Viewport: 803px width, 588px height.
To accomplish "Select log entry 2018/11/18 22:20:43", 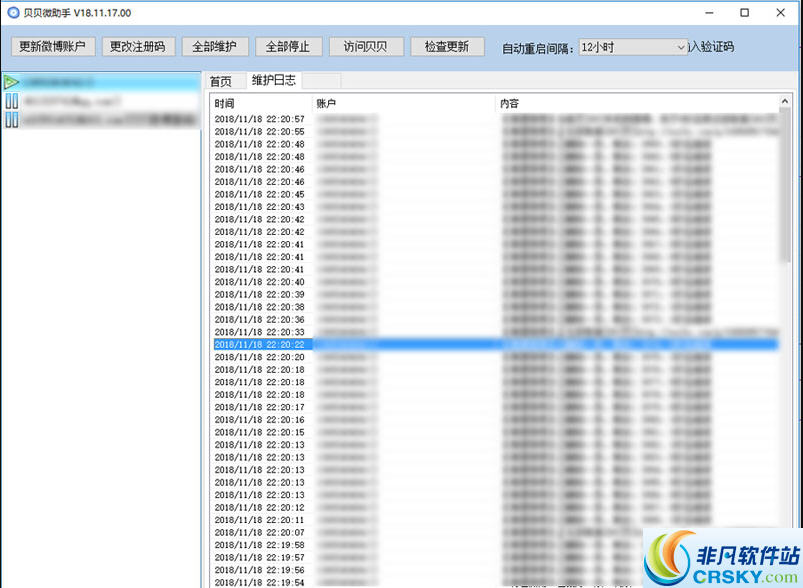I will coord(495,207).
